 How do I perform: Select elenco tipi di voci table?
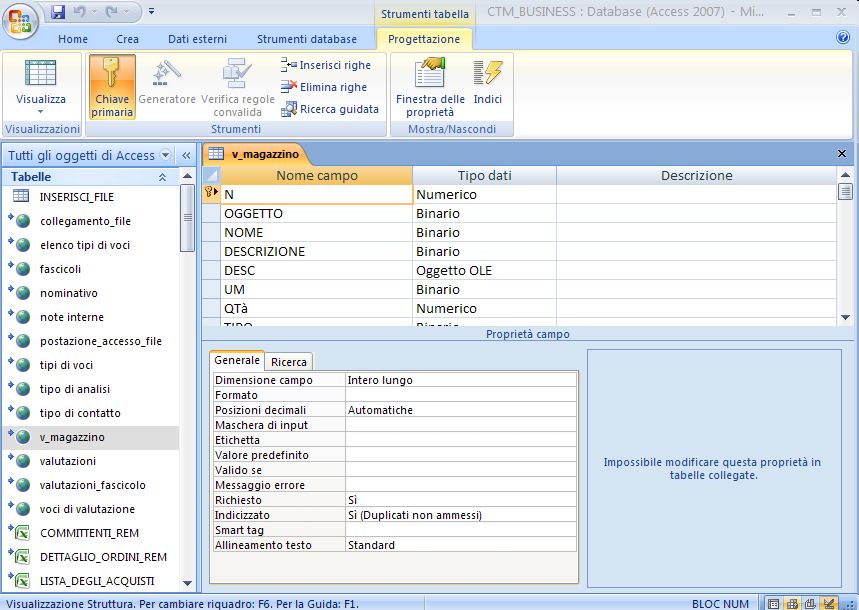90,245
